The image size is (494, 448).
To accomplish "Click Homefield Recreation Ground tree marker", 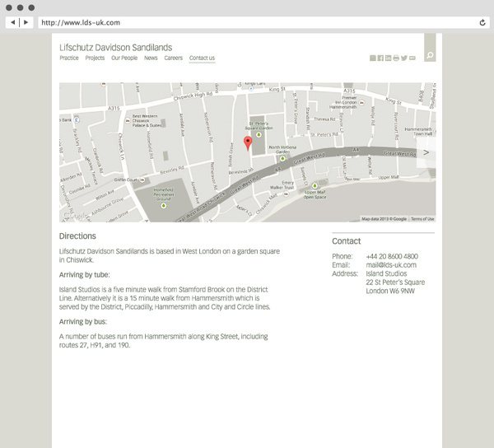I will [164, 206].
